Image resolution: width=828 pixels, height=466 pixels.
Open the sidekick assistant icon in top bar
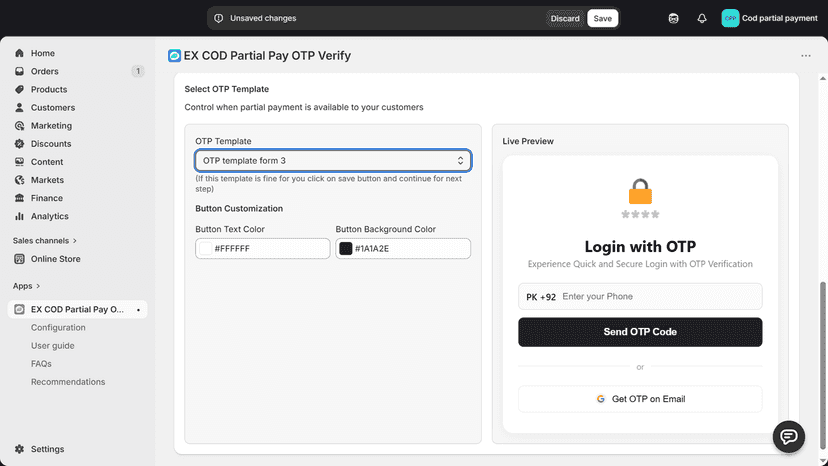click(x=673, y=18)
